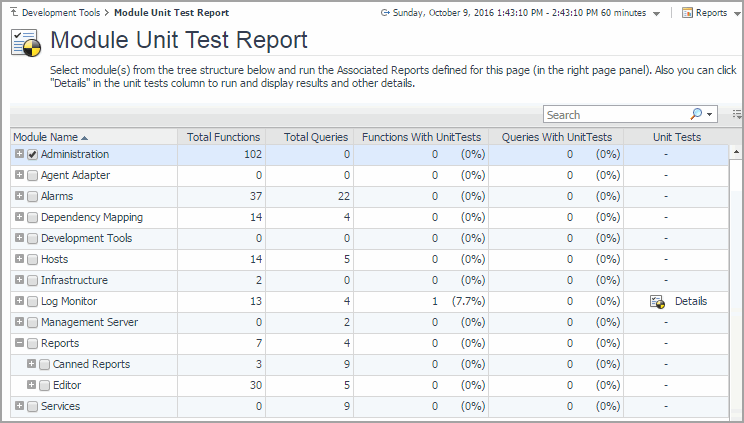Click the table customizer icon beside search
This screenshot has width=744, height=423.
(x=737, y=114)
